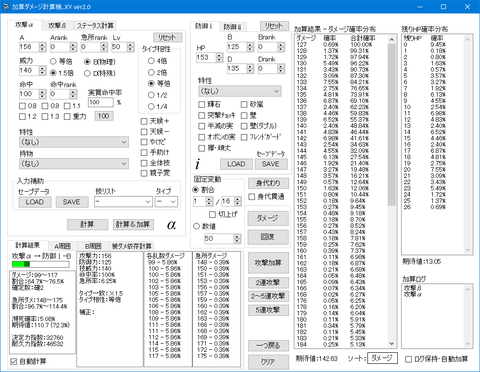Image resolution: width=480 pixels, height=372 pixels.
Task: Click defender SAVE button
Action: click(x=271, y=164)
